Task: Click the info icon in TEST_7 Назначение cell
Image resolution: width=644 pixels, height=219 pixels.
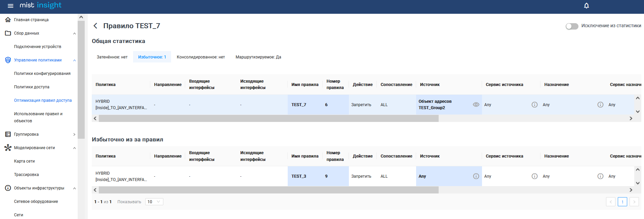Action: click(600, 104)
